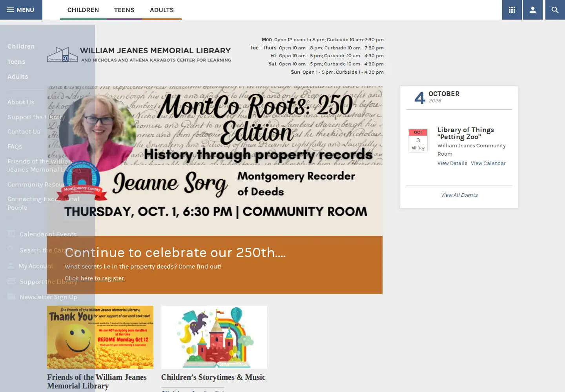The width and height of the screenshot is (565, 392).
Task: Switch to the TEENS tab
Action: 124,10
